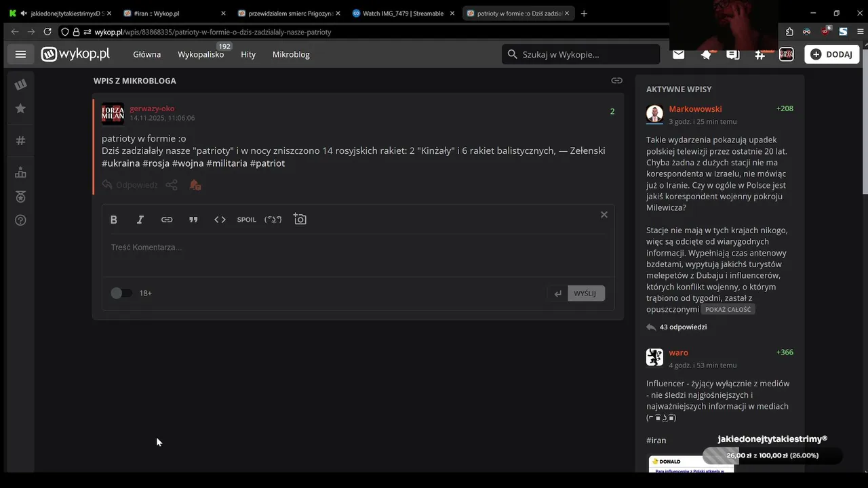
Task: Open gerwazy-oko author profile link
Action: point(152,108)
